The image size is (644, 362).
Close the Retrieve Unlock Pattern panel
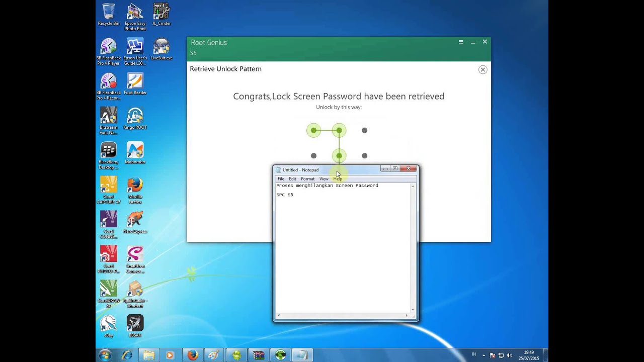point(482,69)
